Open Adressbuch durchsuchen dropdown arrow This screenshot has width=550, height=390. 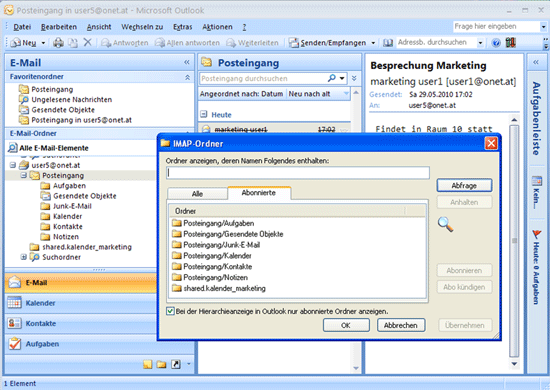480,43
